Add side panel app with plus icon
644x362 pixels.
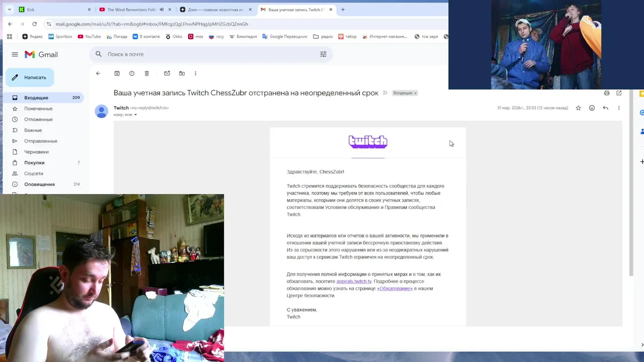click(x=641, y=162)
